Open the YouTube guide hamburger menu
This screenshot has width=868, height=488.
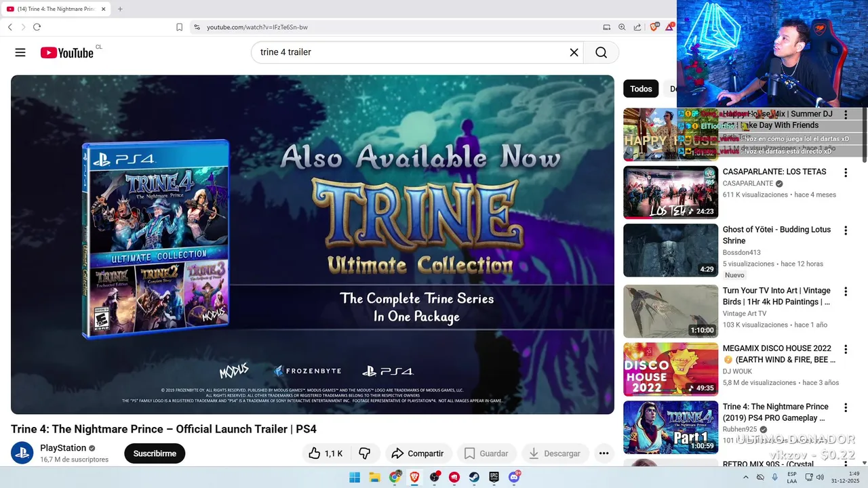pyautogui.click(x=20, y=53)
